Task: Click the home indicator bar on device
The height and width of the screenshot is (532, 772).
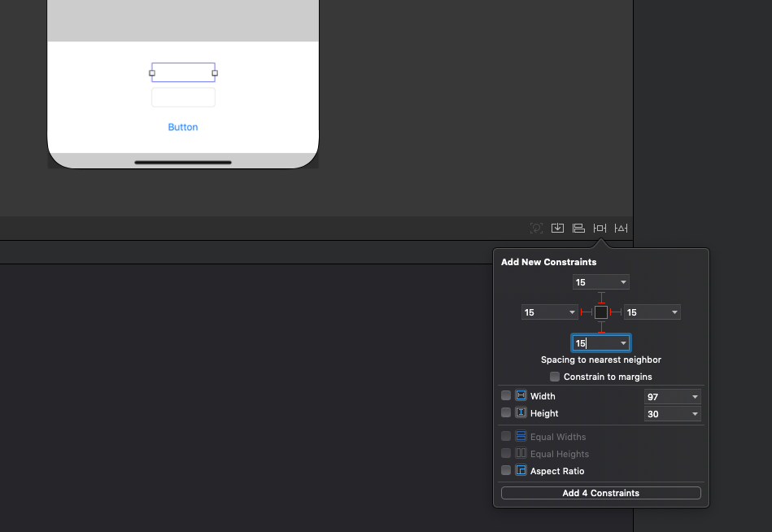Action: [x=183, y=162]
